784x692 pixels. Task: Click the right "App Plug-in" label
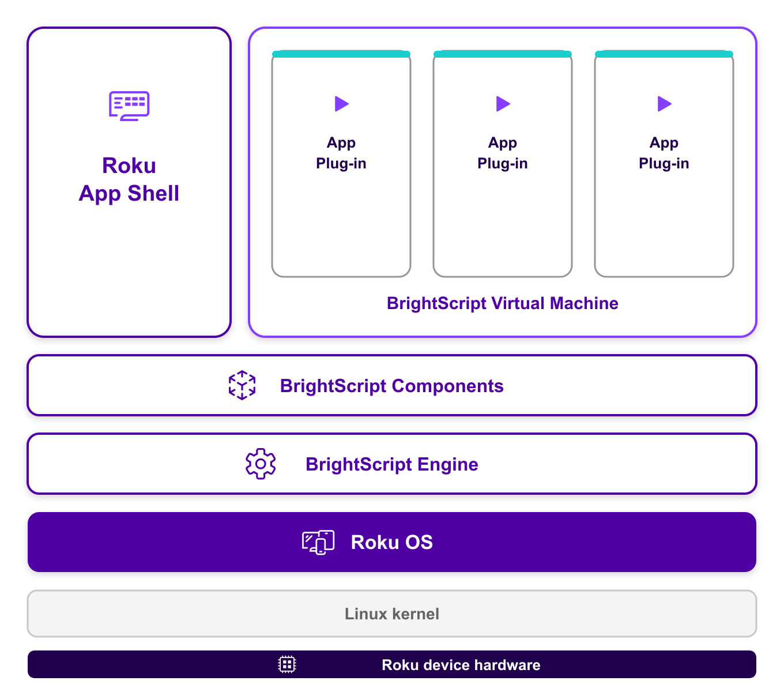(664, 153)
